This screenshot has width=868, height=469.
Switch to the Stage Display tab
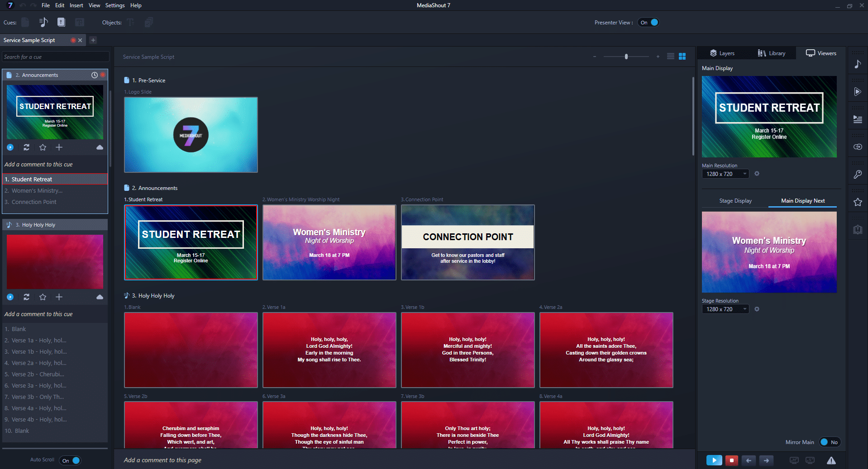pos(735,201)
